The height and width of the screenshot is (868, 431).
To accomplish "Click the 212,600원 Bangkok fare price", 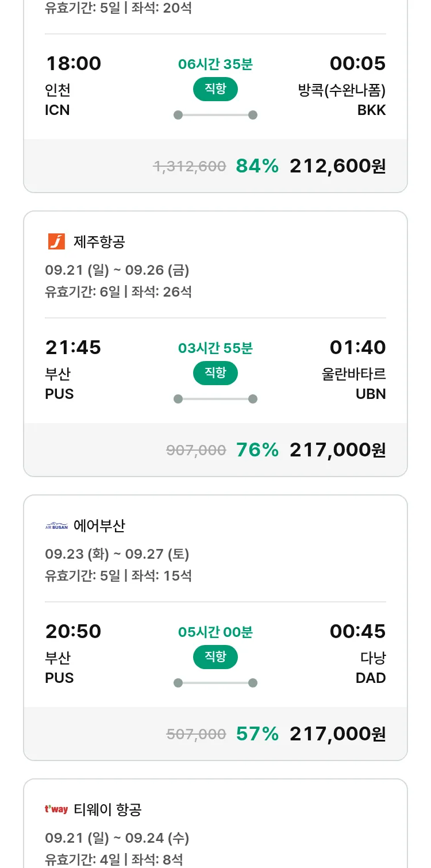I will [337, 166].
